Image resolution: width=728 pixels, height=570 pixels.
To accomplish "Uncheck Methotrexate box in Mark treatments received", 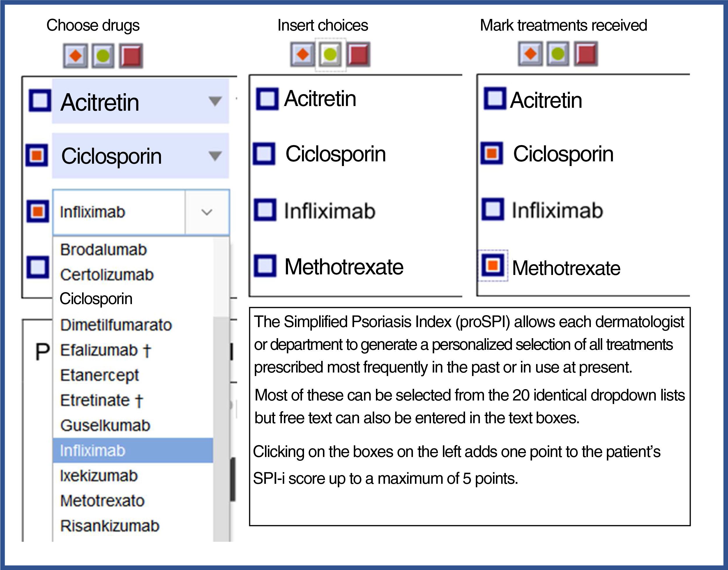I will (x=493, y=266).
